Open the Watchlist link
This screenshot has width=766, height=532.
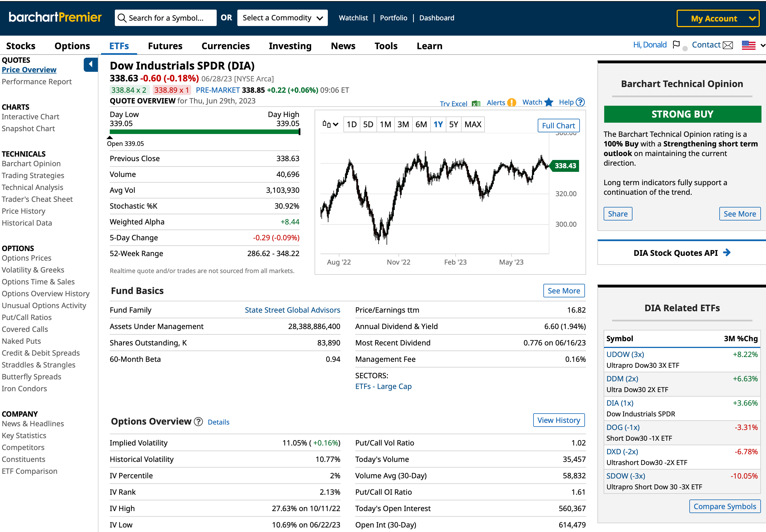pos(353,18)
